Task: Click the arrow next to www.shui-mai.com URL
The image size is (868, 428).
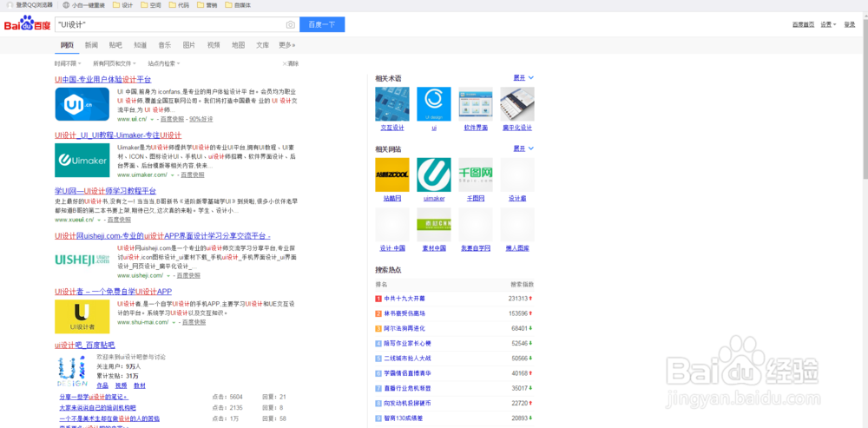Action: point(174,322)
